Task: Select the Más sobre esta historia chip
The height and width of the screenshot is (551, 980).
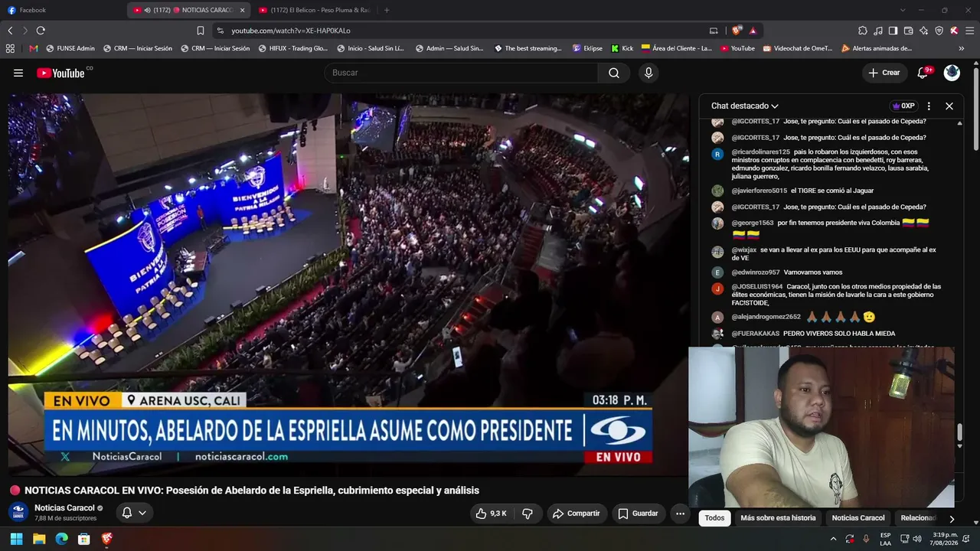Action: (778, 518)
